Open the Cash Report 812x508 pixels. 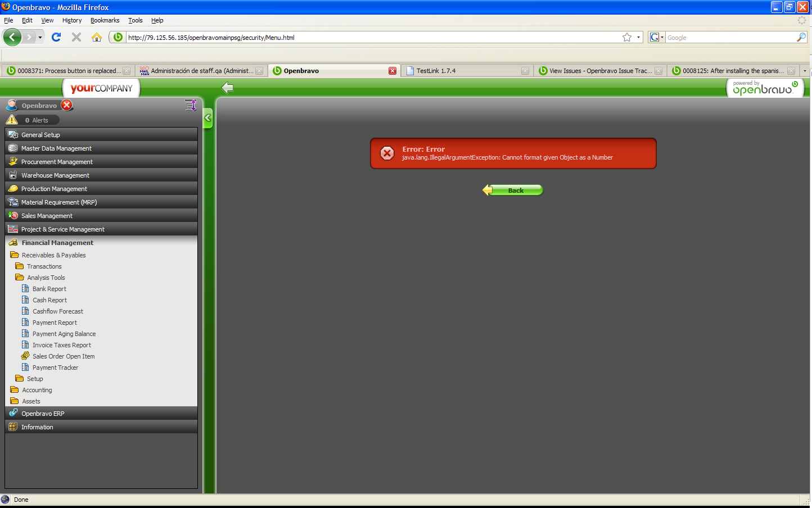pos(49,300)
